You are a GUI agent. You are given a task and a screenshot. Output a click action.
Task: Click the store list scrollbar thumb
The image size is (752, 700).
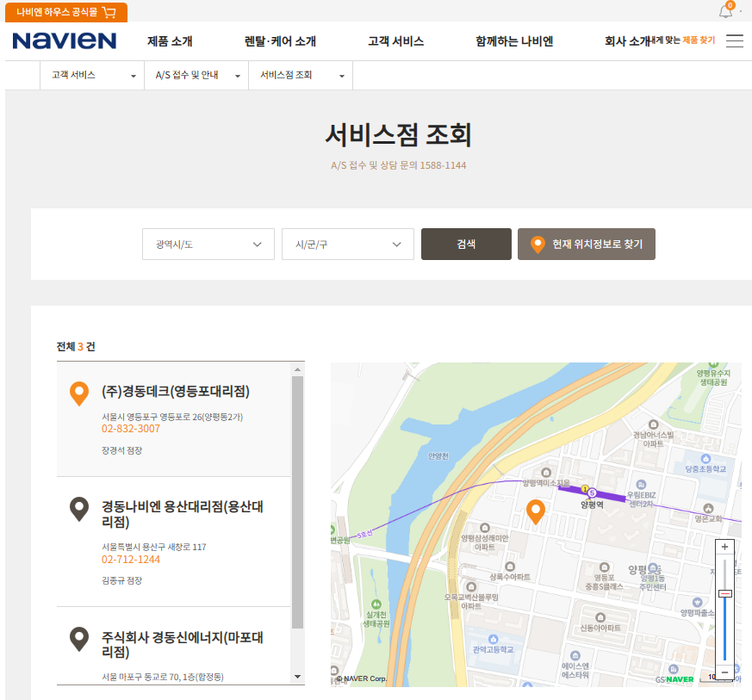(297, 502)
